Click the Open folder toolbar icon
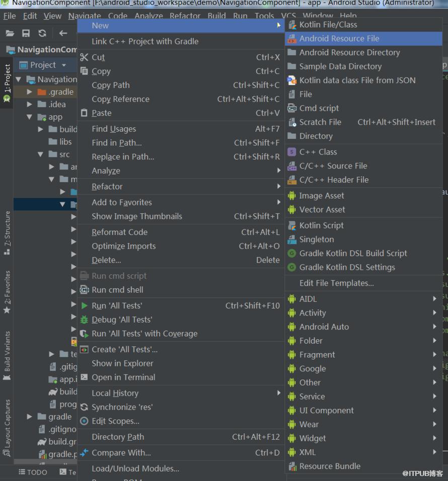The height and width of the screenshot is (481, 448). 10,33
